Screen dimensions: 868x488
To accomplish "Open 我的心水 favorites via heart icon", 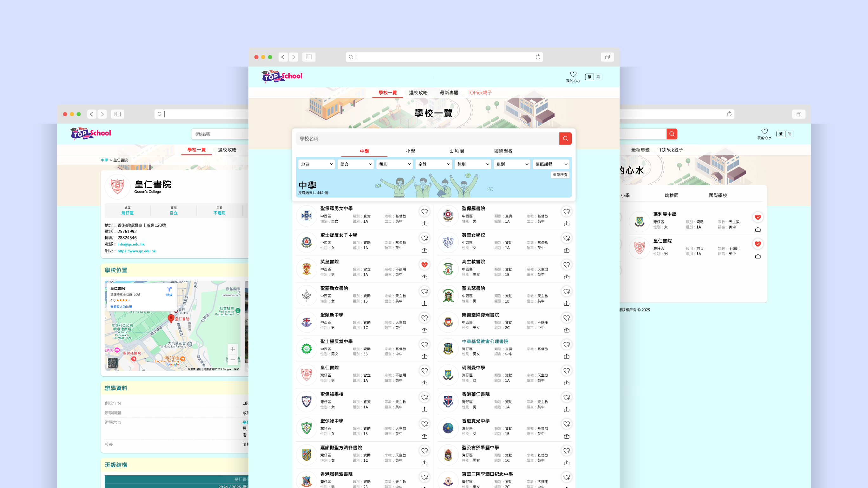I will tap(573, 74).
